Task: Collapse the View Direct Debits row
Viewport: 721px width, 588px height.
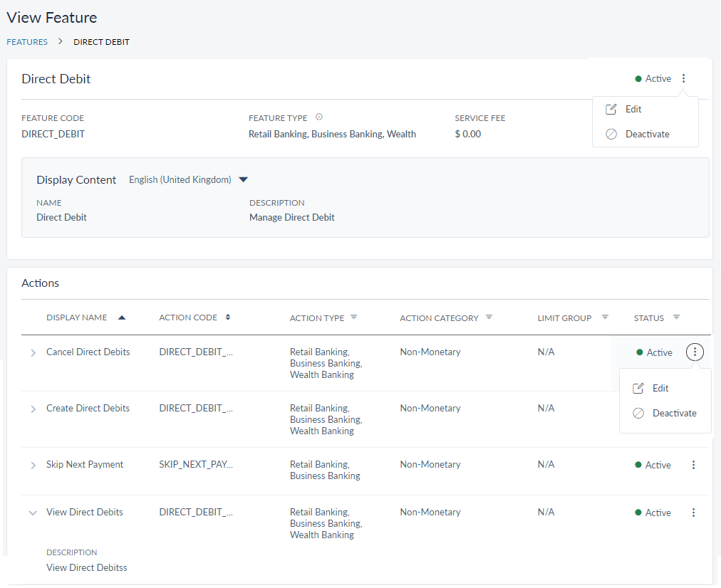Action: (x=33, y=513)
